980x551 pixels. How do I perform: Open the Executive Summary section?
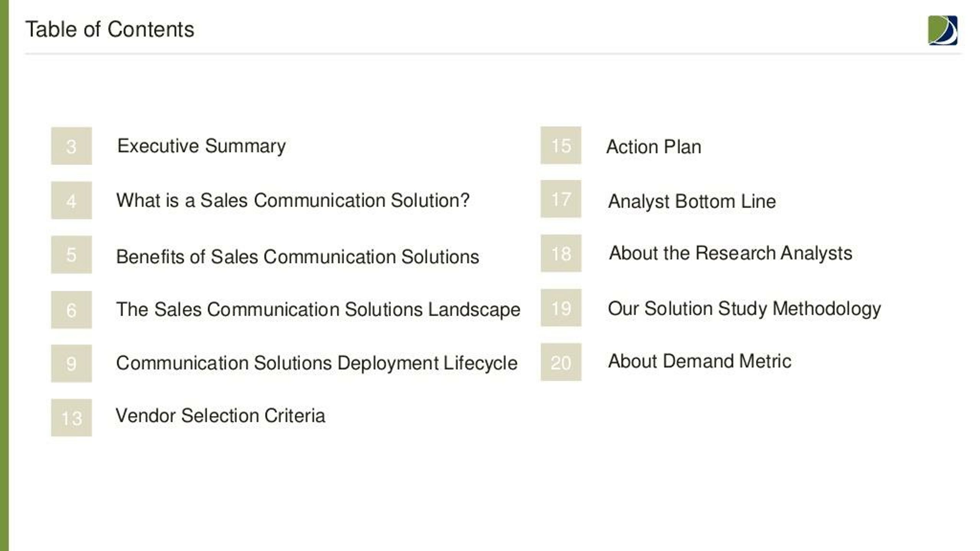pos(201,146)
